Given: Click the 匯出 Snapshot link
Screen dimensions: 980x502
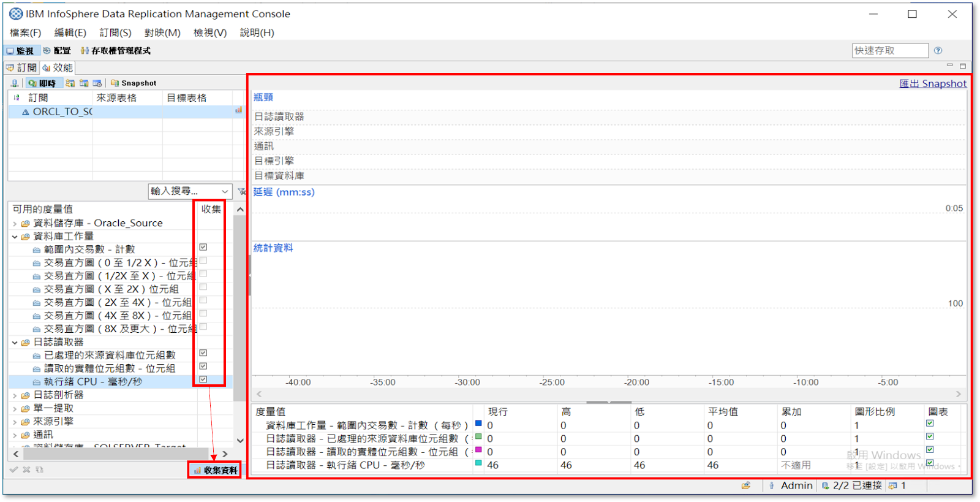Looking at the screenshot, I should pos(933,84).
